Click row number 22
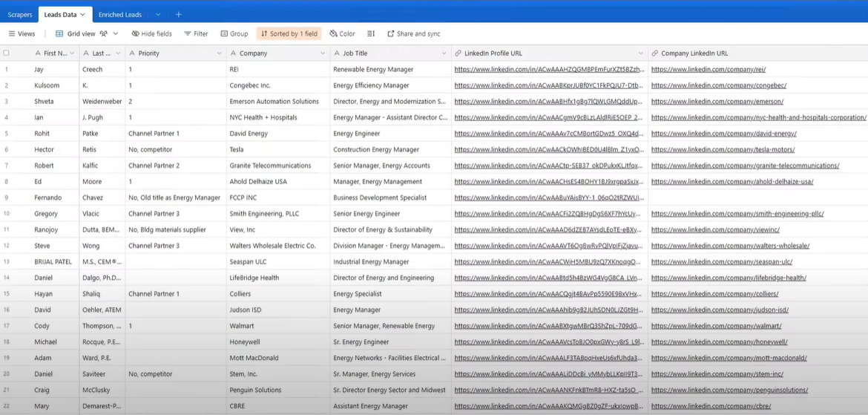 [x=6, y=406]
